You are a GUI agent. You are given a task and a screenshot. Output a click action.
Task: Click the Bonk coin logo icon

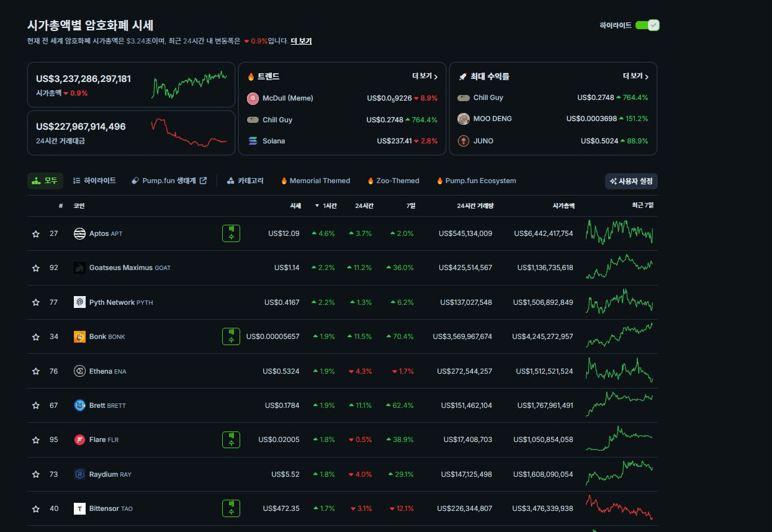[79, 336]
